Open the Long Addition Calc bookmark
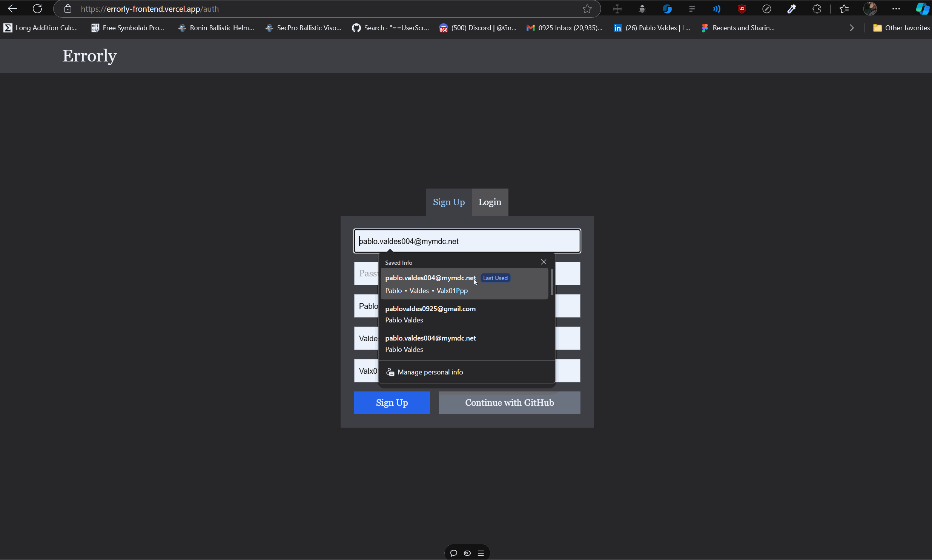Image resolution: width=932 pixels, height=560 pixels. tap(41, 28)
